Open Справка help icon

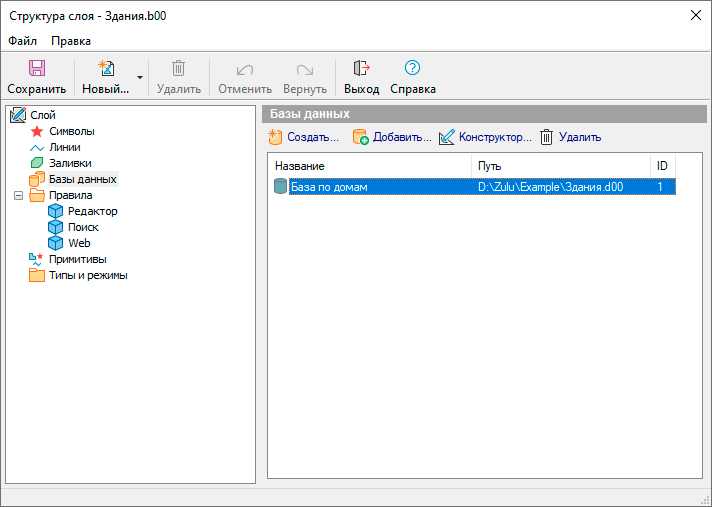412,68
